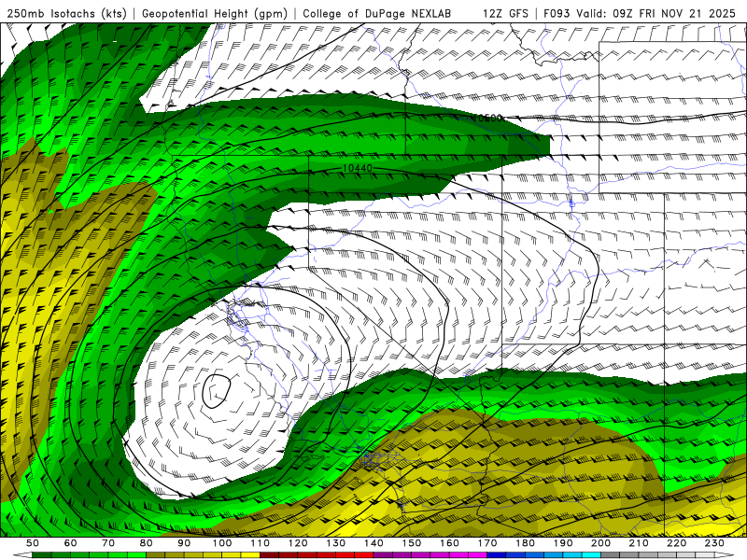Click the small closed height contour at the low center
Viewport: 747px width, 560px height.
[217, 391]
